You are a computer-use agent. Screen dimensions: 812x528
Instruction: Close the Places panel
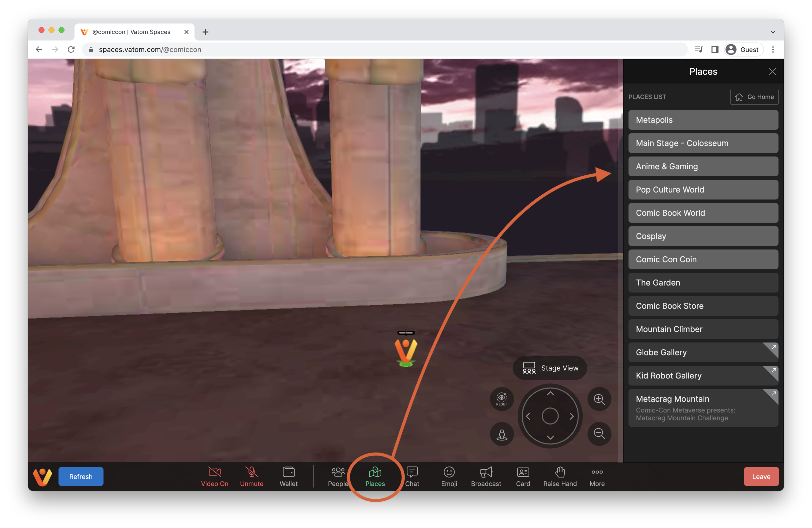tap(772, 72)
